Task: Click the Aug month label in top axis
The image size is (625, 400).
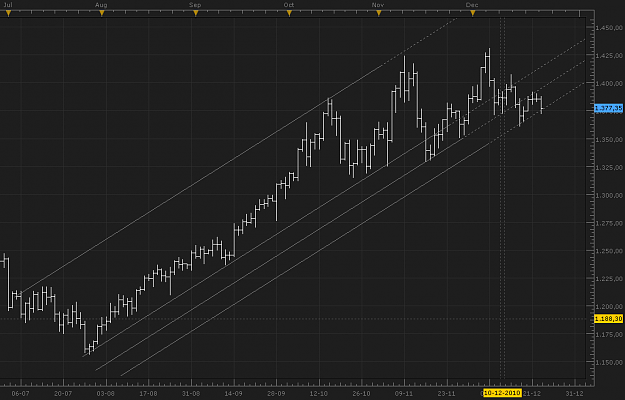Action: pyautogui.click(x=101, y=5)
